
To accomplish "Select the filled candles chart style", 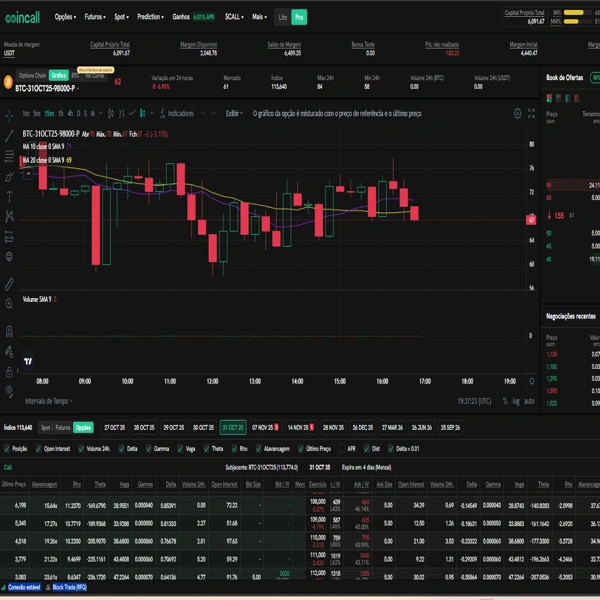I will (x=143, y=113).
